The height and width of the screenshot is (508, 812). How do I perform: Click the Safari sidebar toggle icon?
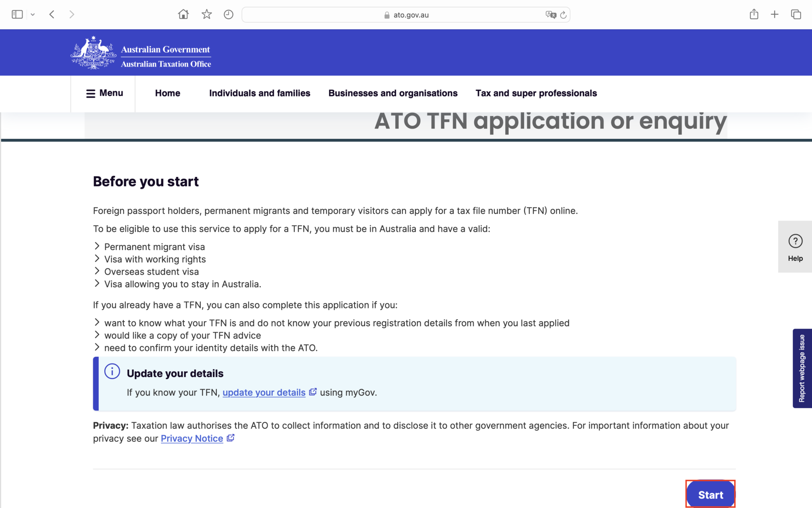pos(17,15)
